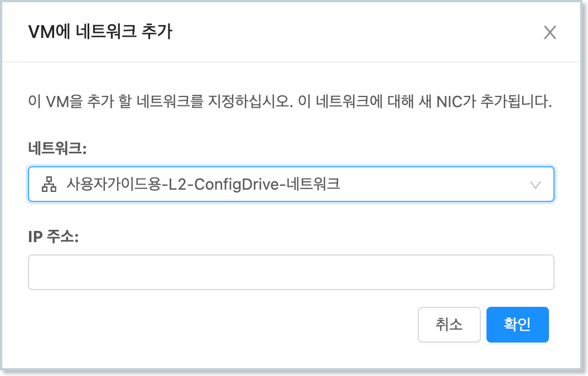Close the VM에 네트워크 추가 dialog
The width and height of the screenshot is (588, 376).
(x=550, y=33)
